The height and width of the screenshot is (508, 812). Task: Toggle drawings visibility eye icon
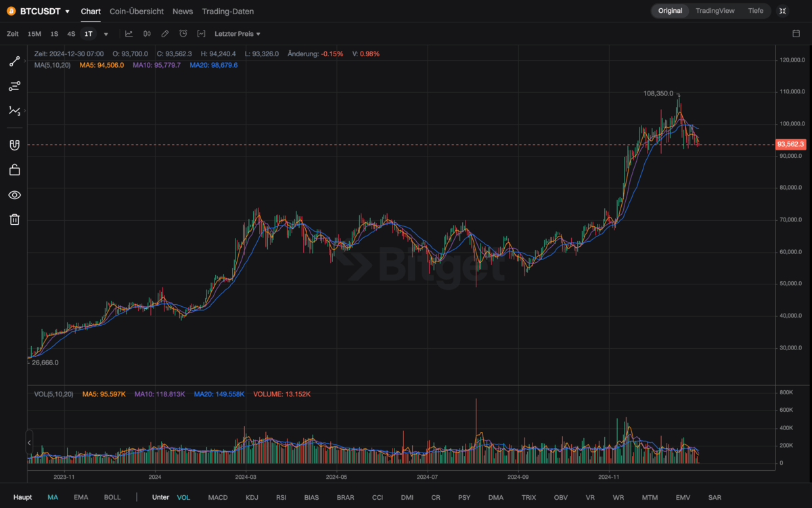coord(14,195)
